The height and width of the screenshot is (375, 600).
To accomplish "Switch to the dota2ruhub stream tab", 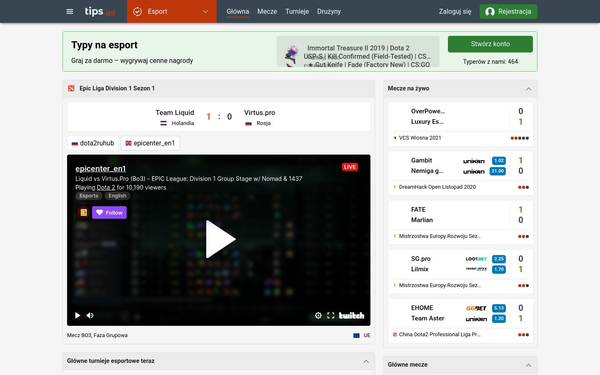I will pyautogui.click(x=93, y=143).
